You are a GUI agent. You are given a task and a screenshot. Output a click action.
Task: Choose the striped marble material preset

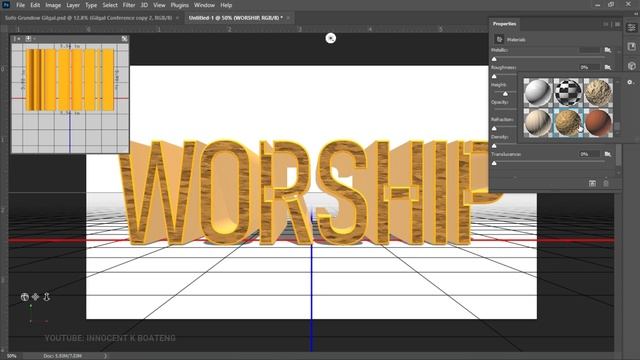click(x=538, y=122)
